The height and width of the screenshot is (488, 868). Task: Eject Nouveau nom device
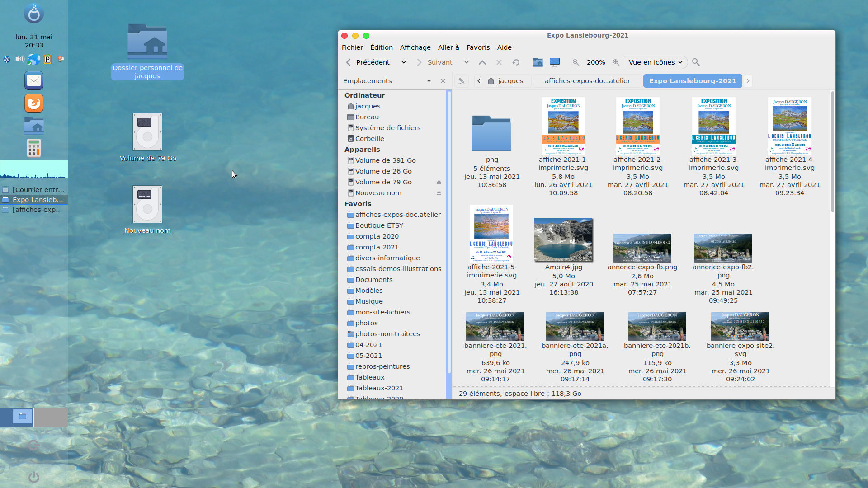439,193
